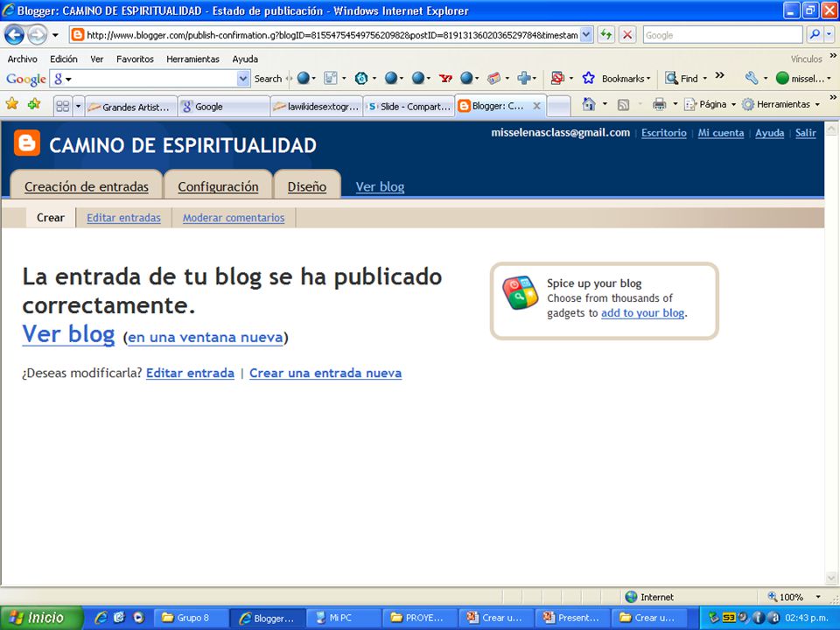Click the Inicio start button
This screenshot has width=840, height=630.
(41, 618)
